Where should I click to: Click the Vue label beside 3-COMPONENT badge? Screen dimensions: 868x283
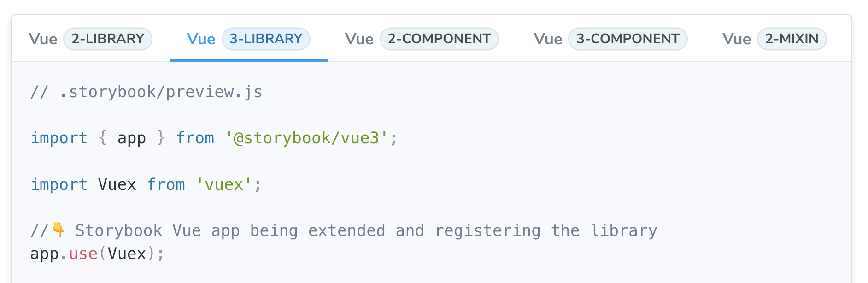547,39
